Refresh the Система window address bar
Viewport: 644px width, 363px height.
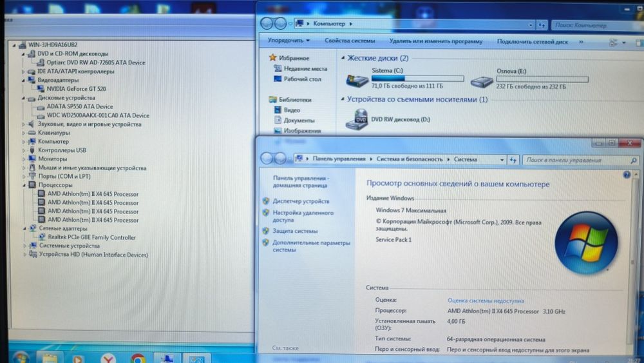[513, 159]
